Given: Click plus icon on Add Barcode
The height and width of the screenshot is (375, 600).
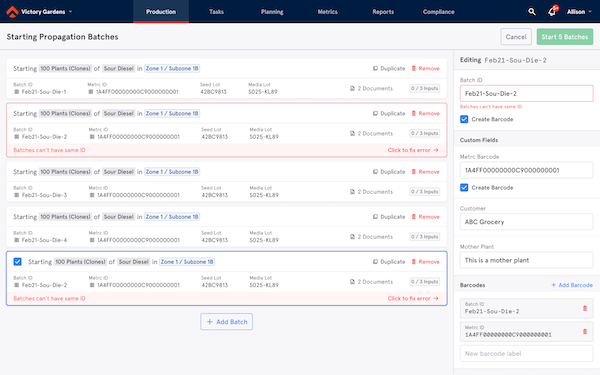Looking at the screenshot, I should tap(553, 285).
